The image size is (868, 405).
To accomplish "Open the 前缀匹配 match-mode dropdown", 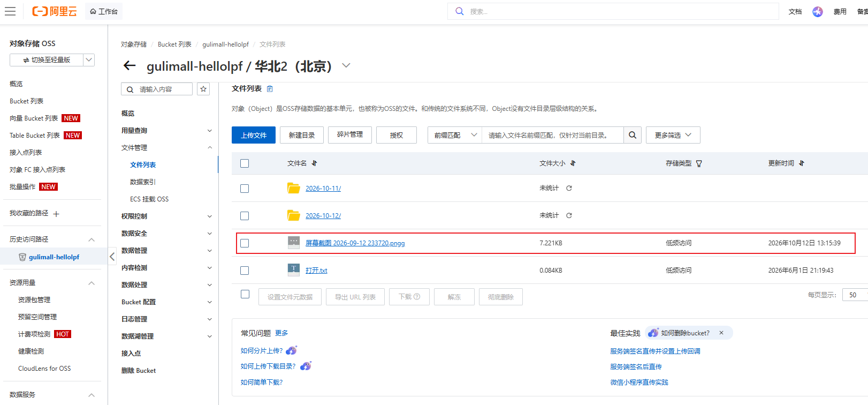I will [455, 135].
